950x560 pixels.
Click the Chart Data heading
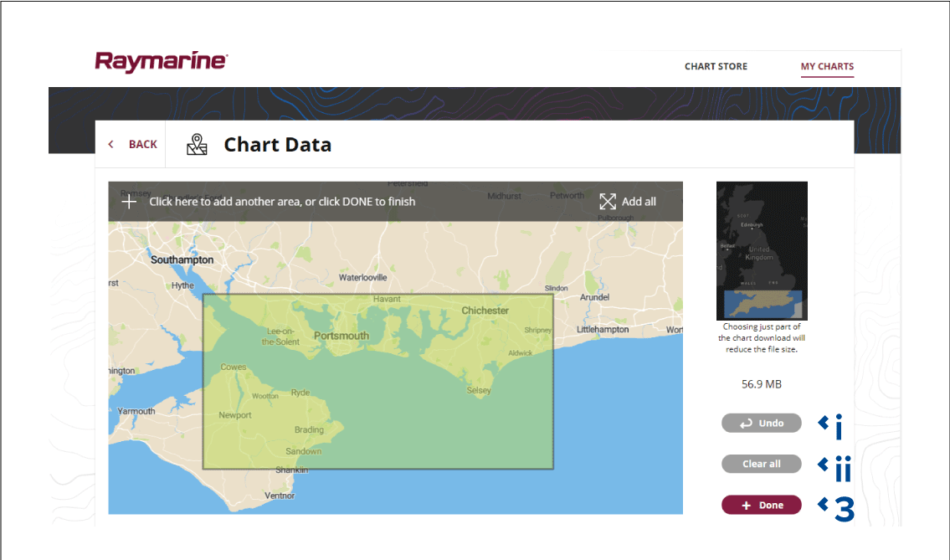click(278, 145)
